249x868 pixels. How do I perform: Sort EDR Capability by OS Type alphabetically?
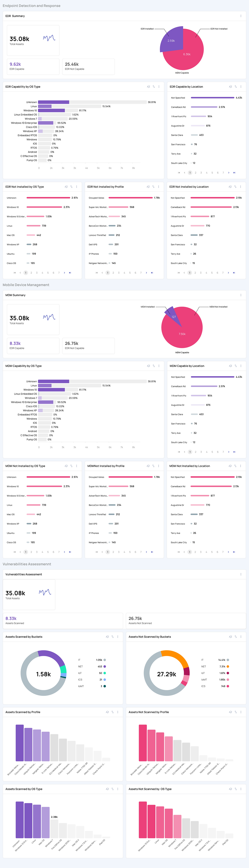tap(148, 87)
